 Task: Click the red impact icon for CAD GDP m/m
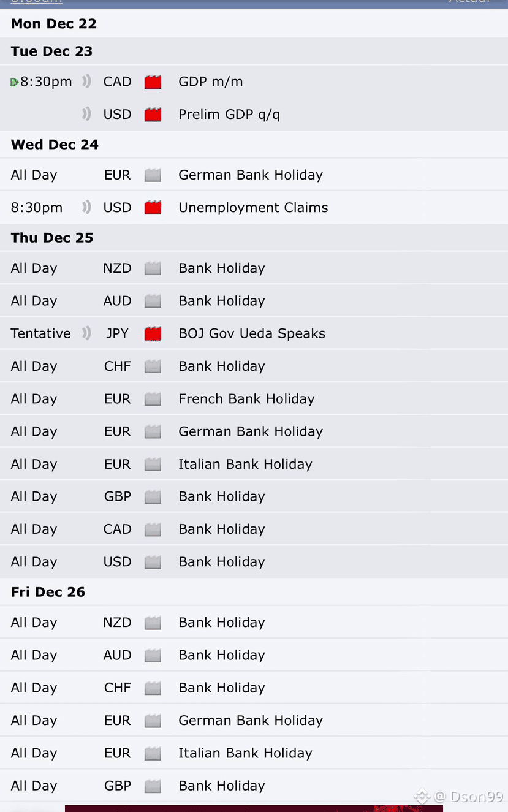click(x=153, y=82)
